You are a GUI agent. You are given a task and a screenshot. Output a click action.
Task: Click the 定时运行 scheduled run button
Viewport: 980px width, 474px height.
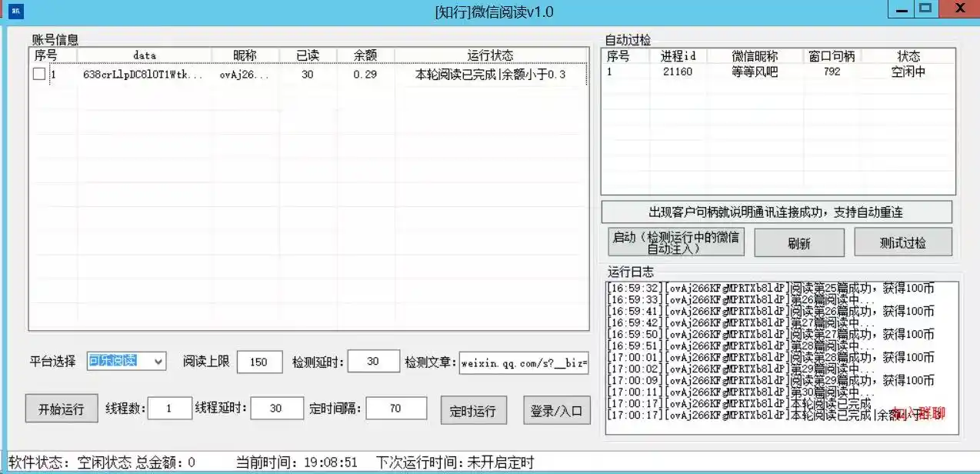click(x=473, y=409)
